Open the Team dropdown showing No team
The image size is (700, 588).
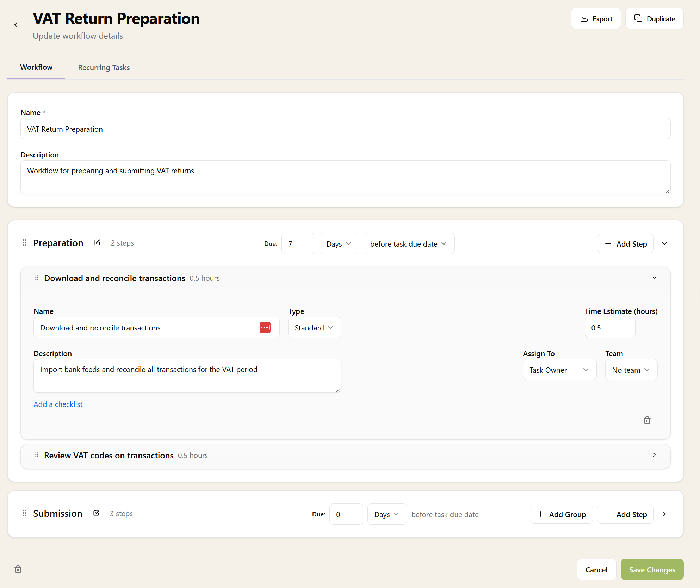coord(631,370)
